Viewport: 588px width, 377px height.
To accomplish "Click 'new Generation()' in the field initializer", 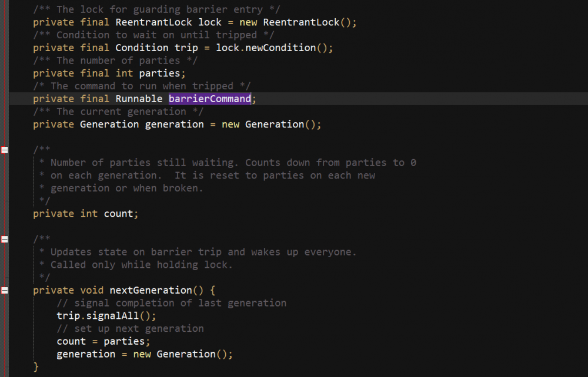I will coord(271,124).
